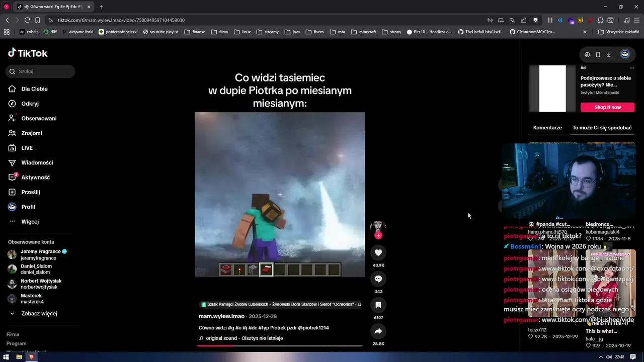This screenshot has height=362, width=644.
Task: Switch to the Komentarze tab
Action: coord(547,128)
